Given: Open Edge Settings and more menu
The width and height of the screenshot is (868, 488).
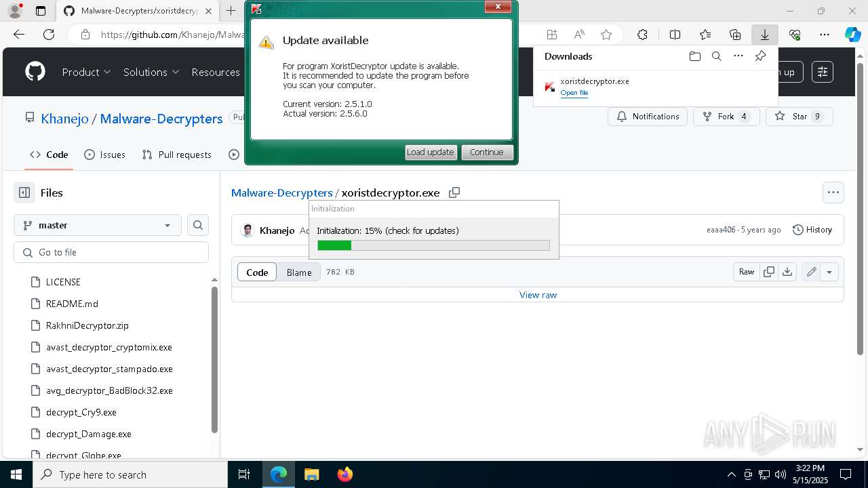Looking at the screenshot, I should (825, 35).
